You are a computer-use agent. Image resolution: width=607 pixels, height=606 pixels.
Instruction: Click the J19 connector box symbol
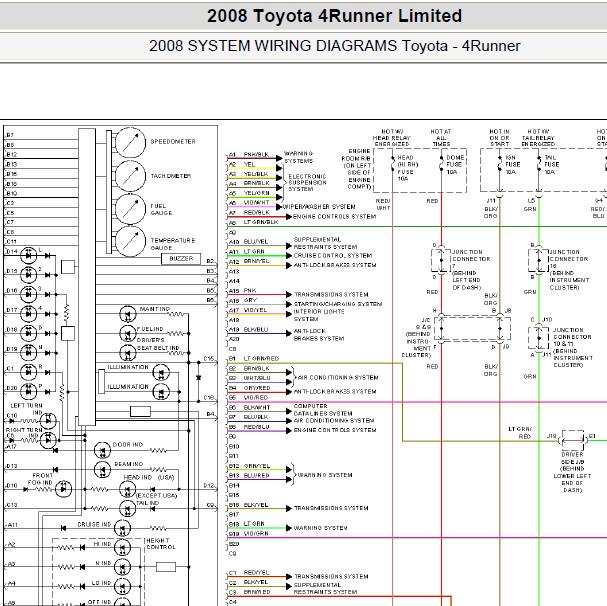coord(573,440)
